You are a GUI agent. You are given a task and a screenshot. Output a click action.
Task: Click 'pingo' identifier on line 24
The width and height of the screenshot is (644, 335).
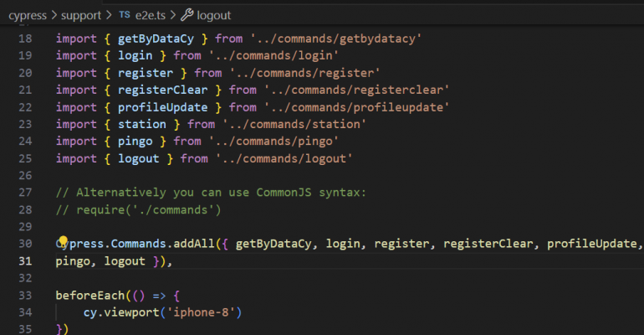pyautogui.click(x=135, y=142)
